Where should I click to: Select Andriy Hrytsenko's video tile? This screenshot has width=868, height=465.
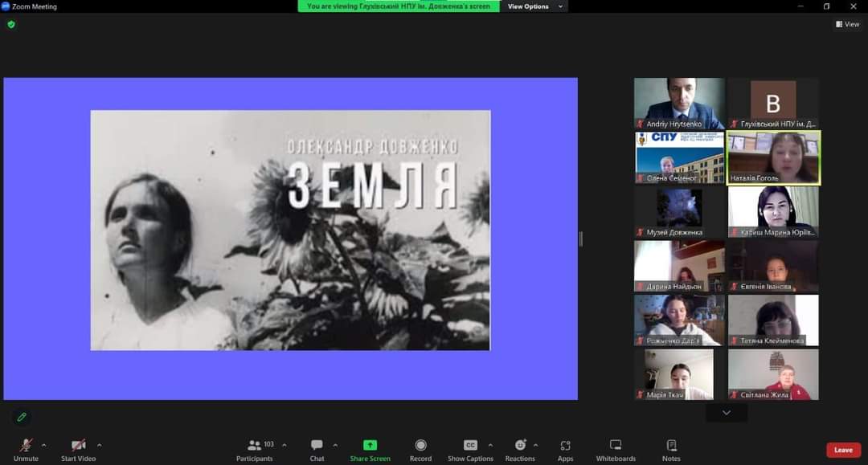tap(679, 104)
